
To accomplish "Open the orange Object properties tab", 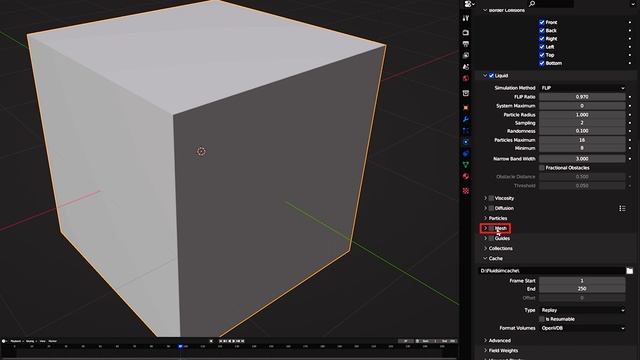I will [466, 108].
